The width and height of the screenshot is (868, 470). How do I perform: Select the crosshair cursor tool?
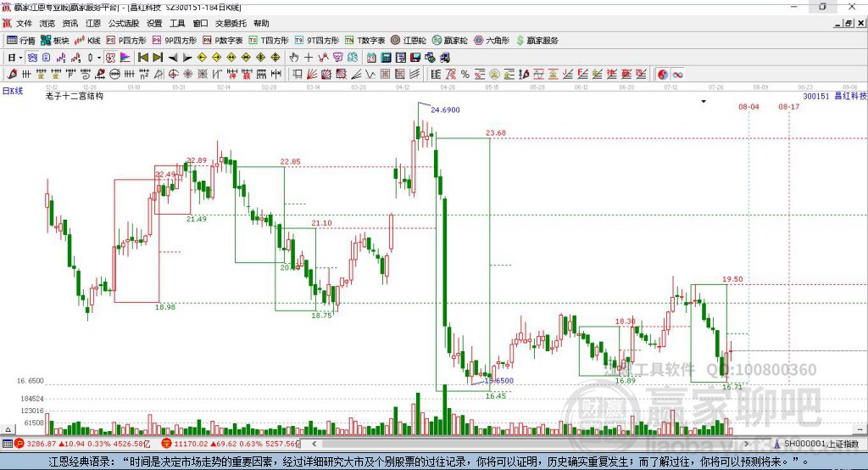[x=309, y=58]
